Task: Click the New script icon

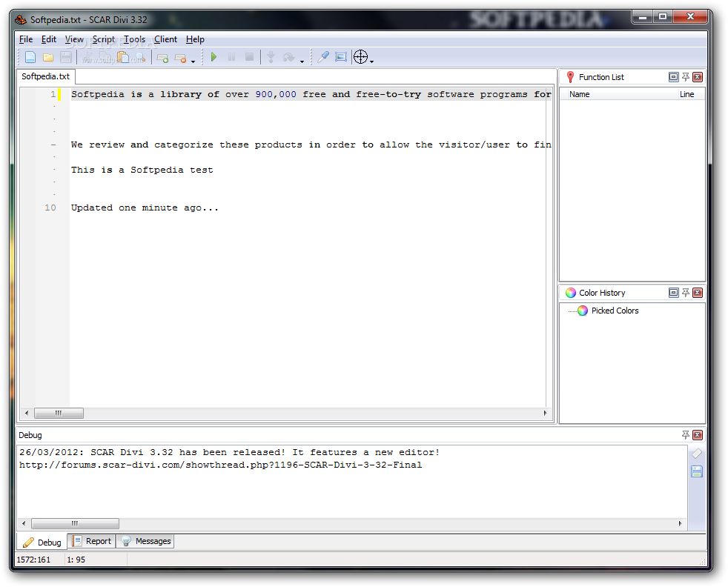Action: 30,57
